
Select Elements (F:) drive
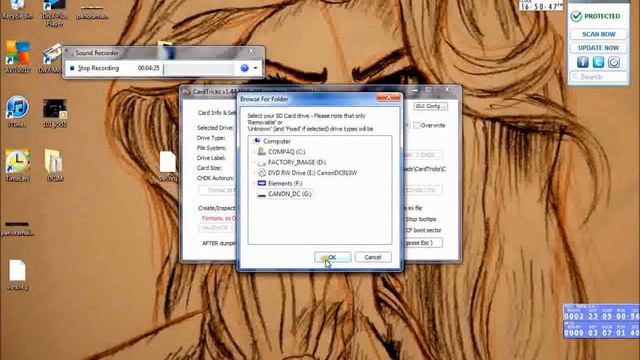[285, 183]
